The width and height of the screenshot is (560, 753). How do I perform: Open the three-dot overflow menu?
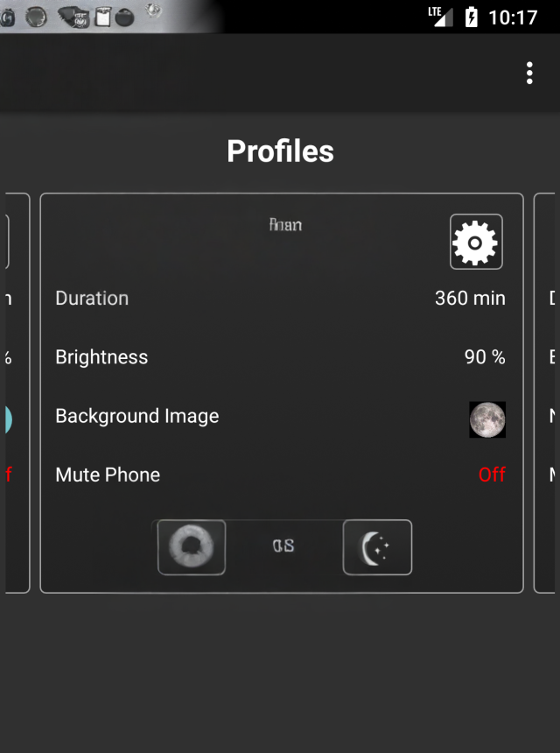(x=529, y=73)
